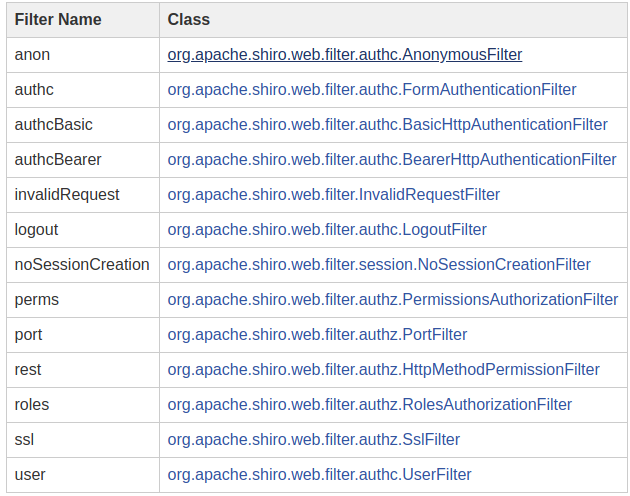630x496 pixels.
Task: Open the NoSessionCreationFilter link
Action: click(x=379, y=264)
